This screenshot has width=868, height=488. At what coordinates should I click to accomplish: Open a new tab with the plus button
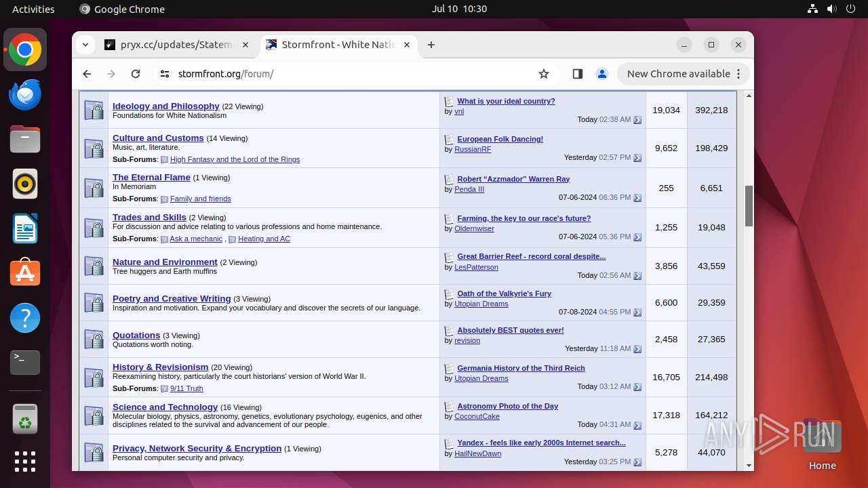coord(431,45)
